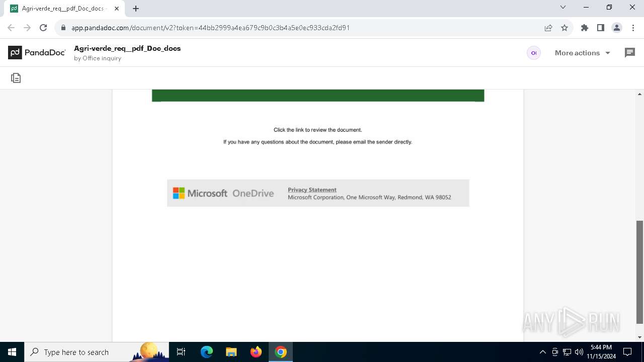This screenshot has height=362, width=644.
Task: Click document title Agri-verde_req_pdf_Doc_docs
Action: click(127, 48)
